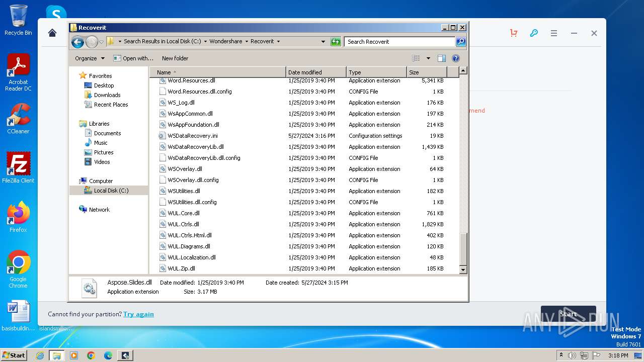Click the file list scroll up arrow

tap(463, 71)
